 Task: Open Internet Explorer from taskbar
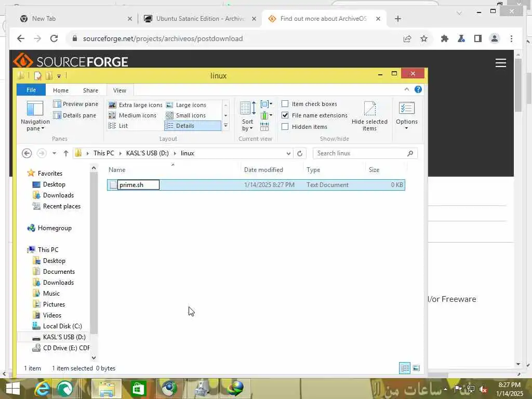coord(42,389)
